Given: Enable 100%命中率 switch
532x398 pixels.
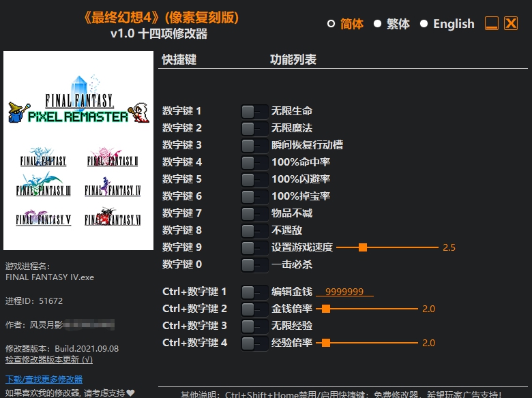Looking at the screenshot, I should click(254, 162).
